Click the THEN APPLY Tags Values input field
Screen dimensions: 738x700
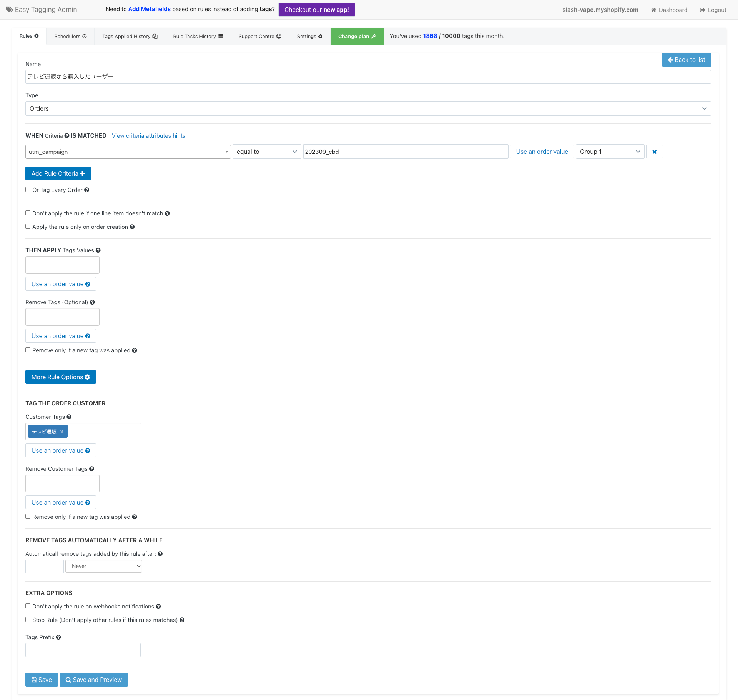pos(62,265)
